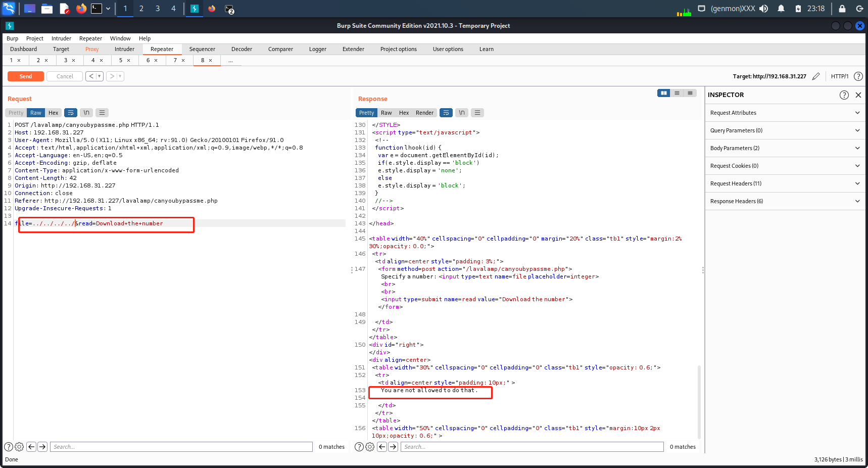Viewport: 868px width, 468px height.
Task: Close the Inspector panel
Action: tap(858, 95)
